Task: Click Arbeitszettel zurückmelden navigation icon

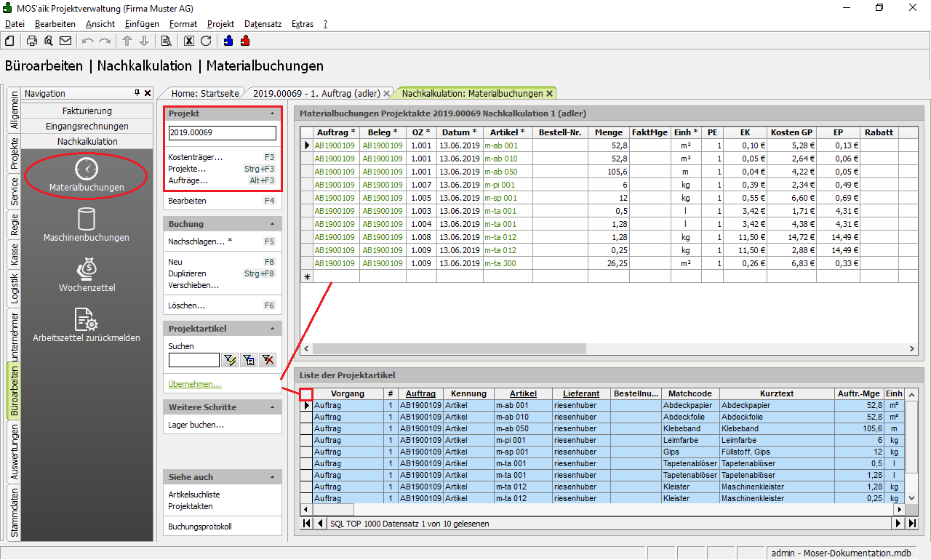Action: click(x=87, y=324)
